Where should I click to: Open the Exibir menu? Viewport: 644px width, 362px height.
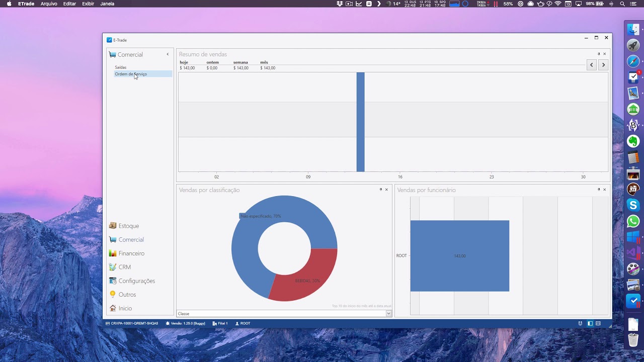point(88,4)
